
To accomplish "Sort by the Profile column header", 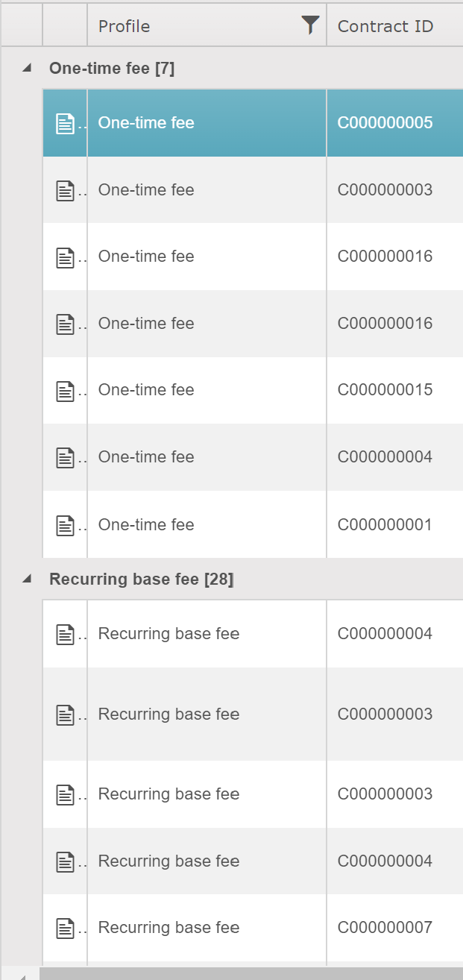I will (194, 26).
